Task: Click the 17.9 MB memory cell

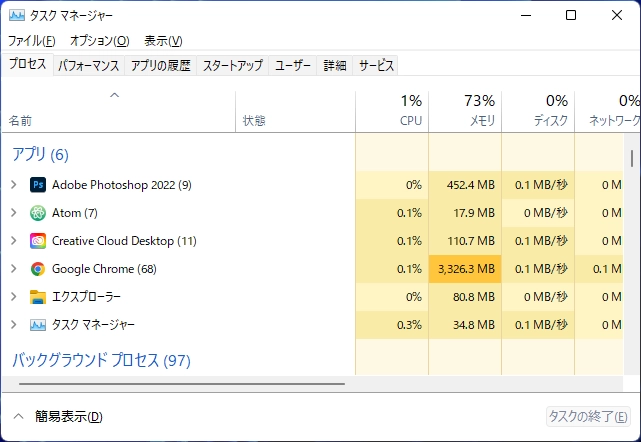Action: click(x=465, y=213)
